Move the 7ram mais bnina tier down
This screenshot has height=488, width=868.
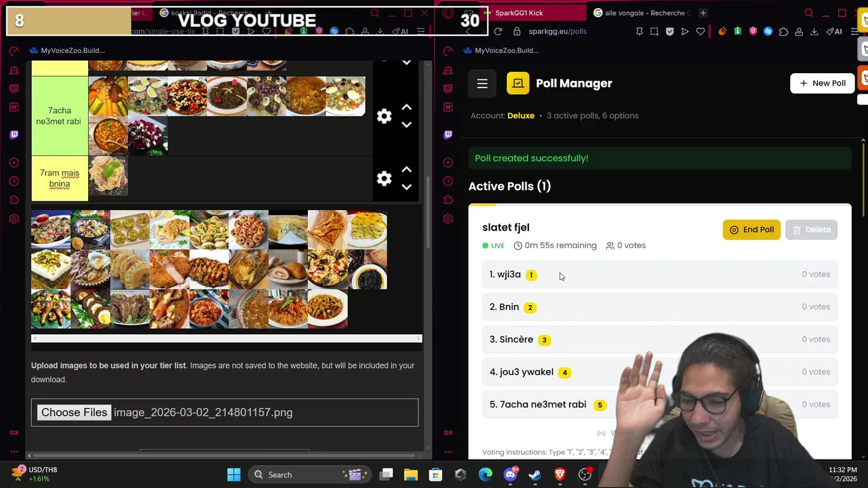406,187
